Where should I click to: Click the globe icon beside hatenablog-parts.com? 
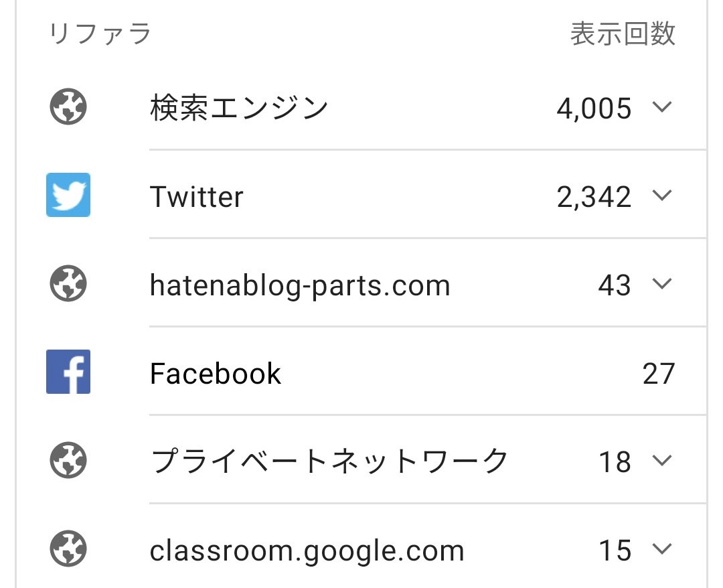pyautogui.click(x=68, y=283)
